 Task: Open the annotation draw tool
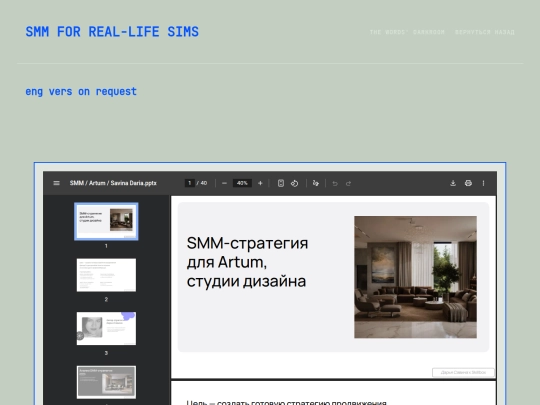point(315,183)
